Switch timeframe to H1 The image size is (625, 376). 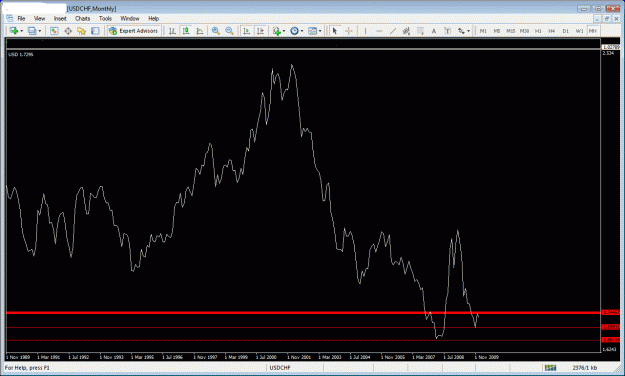tap(538, 31)
